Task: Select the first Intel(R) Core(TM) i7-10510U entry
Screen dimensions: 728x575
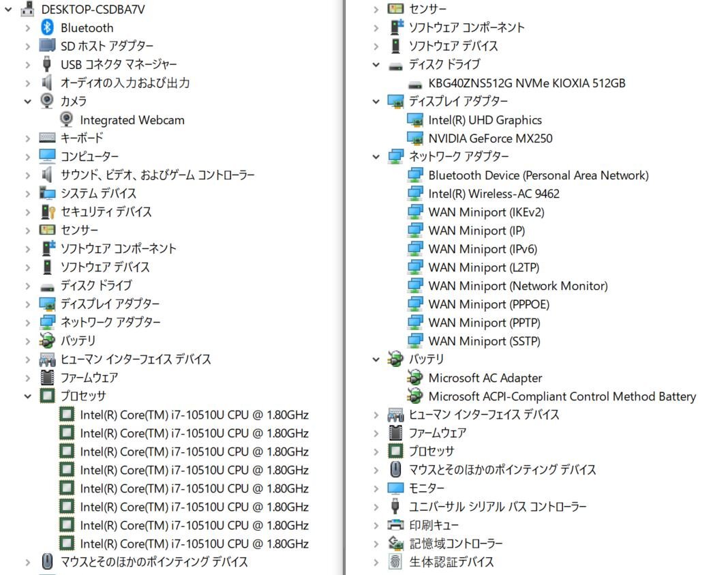Action: coord(194,414)
